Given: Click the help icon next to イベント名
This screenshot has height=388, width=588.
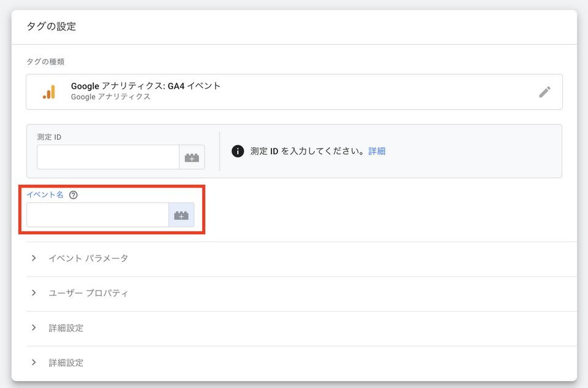Looking at the screenshot, I should (x=73, y=195).
